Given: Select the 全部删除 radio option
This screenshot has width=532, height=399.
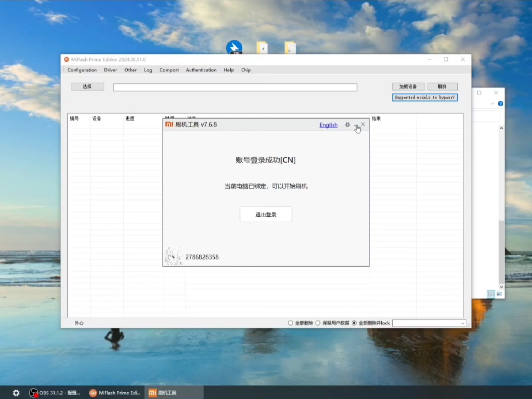Looking at the screenshot, I should click(x=290, y=323).
